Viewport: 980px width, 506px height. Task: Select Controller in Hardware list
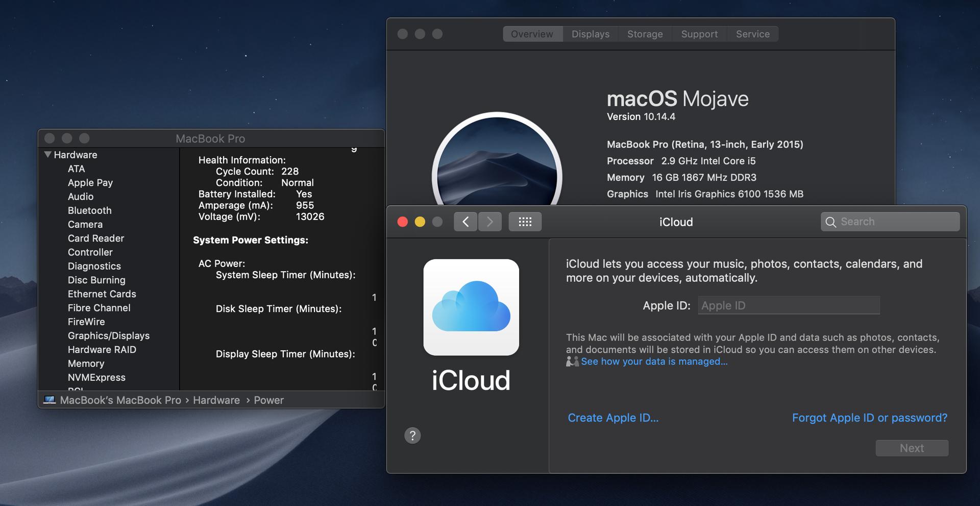[x=90, y=252]
